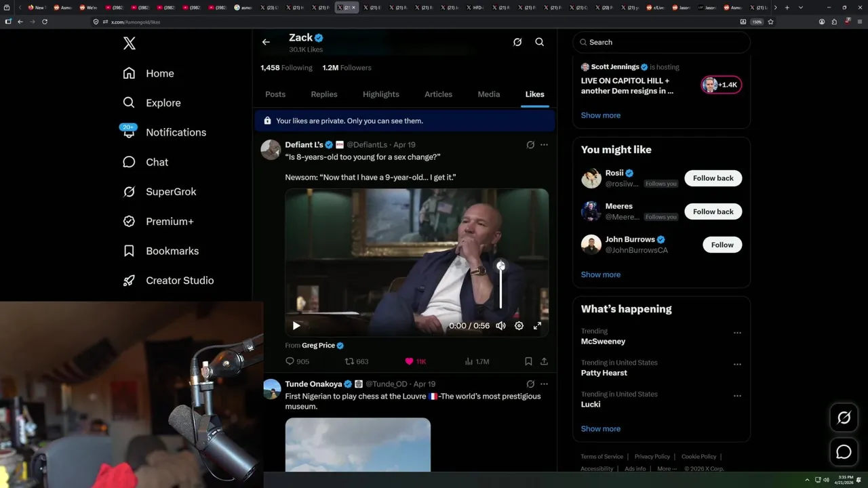Screen dimensions: 868x488
Task: Click Grok icon on Tunde Onakoya post
Action: click(530, 384)
